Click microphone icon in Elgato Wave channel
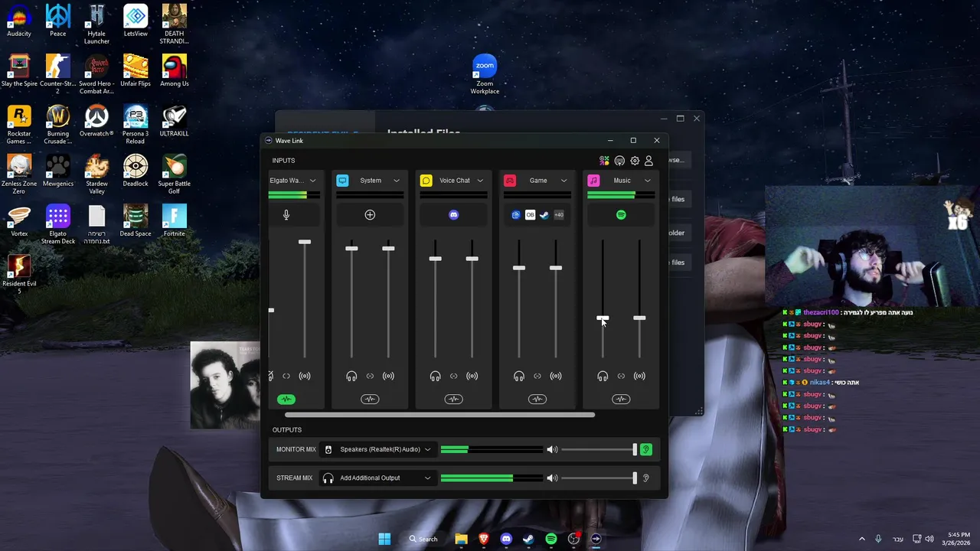The height and width of the screenshot is (551, 980). pyautogui.click(x=286, y=215)
